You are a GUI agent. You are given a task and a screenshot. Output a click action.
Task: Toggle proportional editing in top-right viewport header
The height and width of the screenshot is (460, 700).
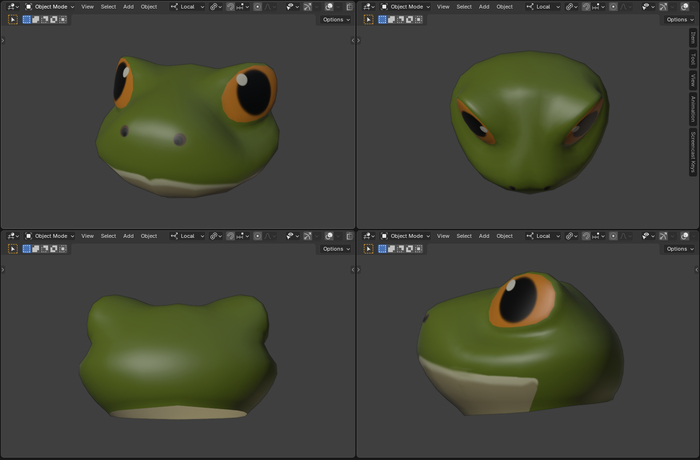click(612, 6)
